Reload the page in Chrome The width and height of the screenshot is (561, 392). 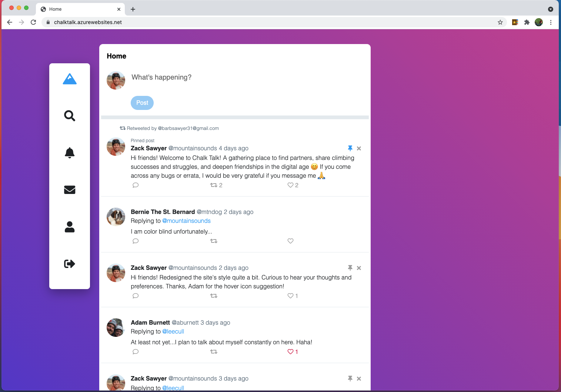[33, 22]
